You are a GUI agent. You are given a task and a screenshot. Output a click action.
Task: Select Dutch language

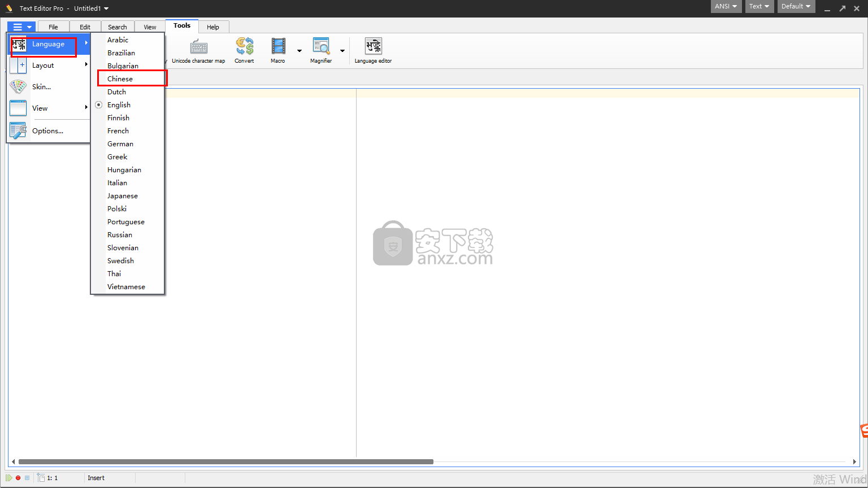click(128, 92)
